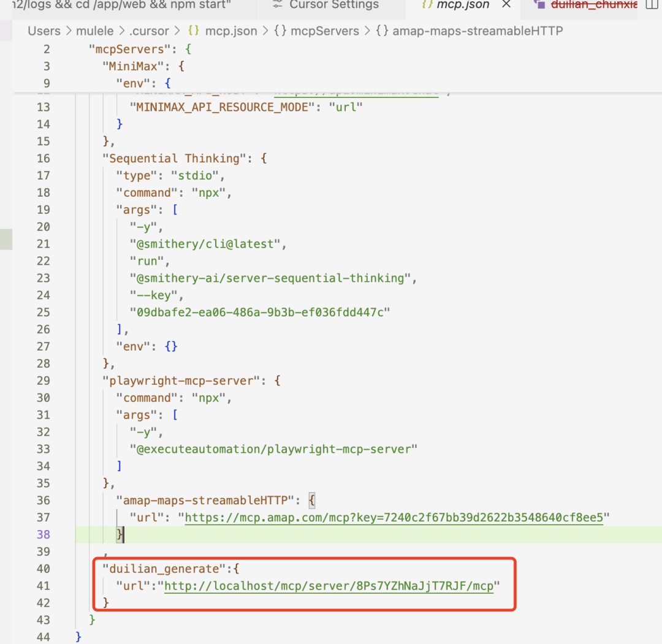Click the "Sequential Thinking" key
Image resolution: width=662 pixels, height=644 pixels.
[174, 159]
